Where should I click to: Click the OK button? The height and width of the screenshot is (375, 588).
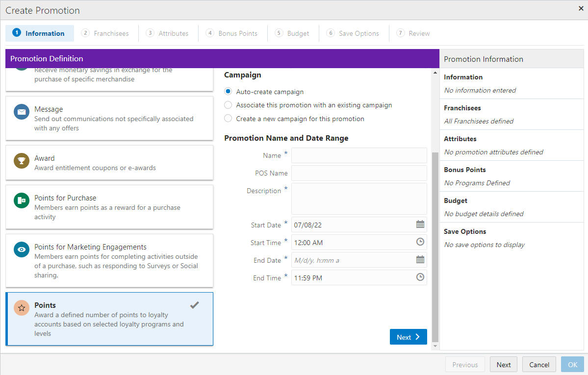click(x=573, y=365)
